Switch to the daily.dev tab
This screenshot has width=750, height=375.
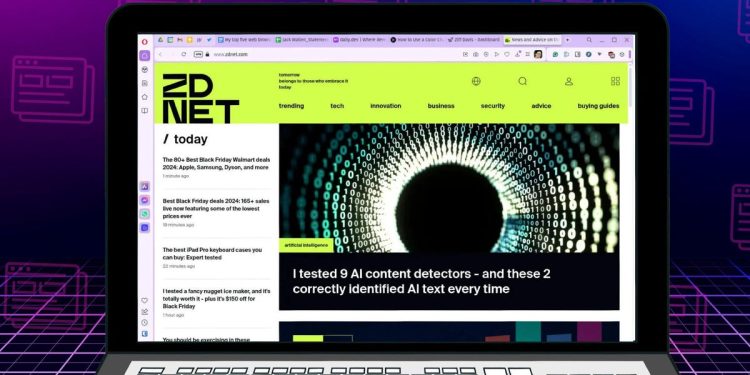360,40
